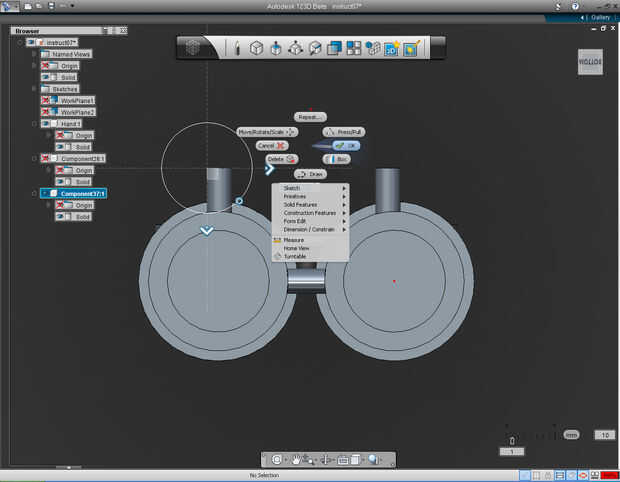Viewport: 620px width, 482px height.
Task: Click the Pattern grid icon in toolbar
Action: pyautogui.click(x=353, y=48)
